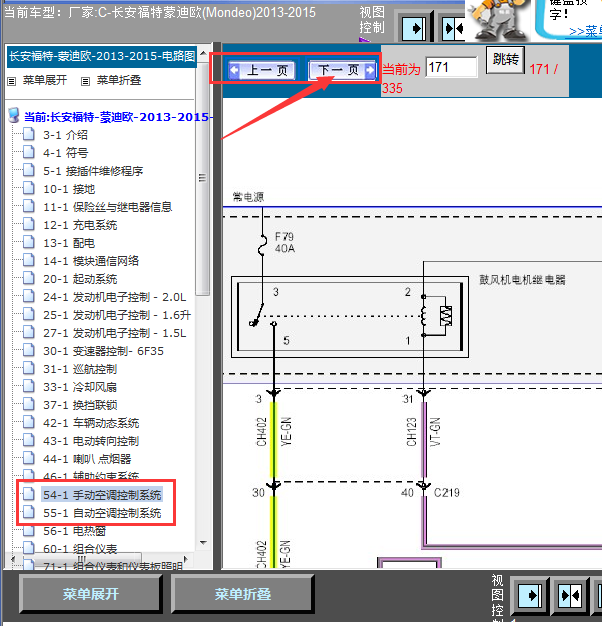This screenshot has height=626, width=602.
Task: Open 14-1 模块通信网络 tree item
Action: [91, 261]
